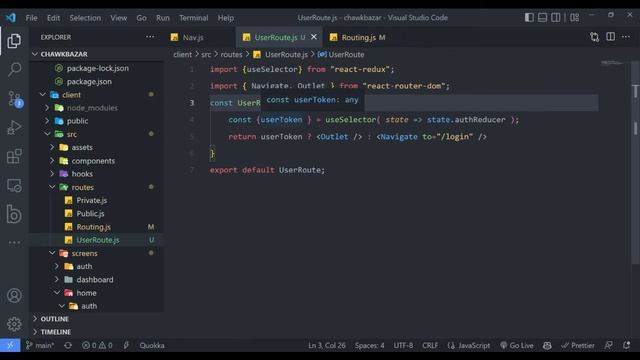
Task: Open the View menu
Action: pyautogui.click(x=118, y=18)
